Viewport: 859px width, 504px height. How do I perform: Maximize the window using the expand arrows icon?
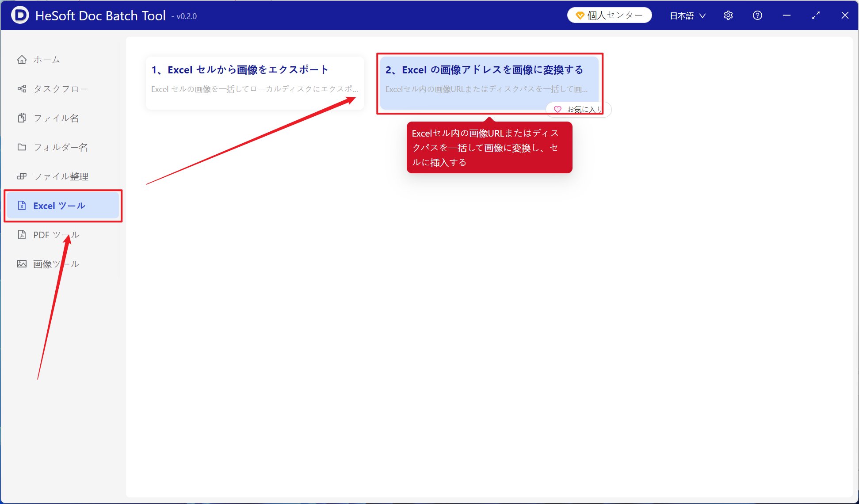click(816, 15)
